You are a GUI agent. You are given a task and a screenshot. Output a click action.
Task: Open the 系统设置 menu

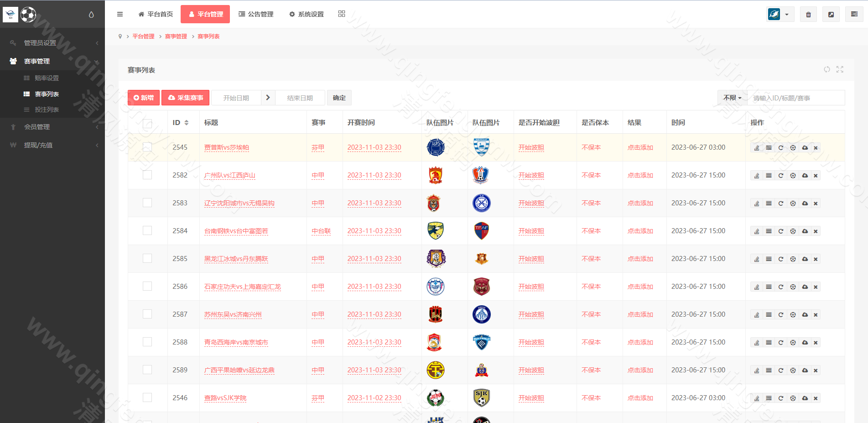(306, 14)
